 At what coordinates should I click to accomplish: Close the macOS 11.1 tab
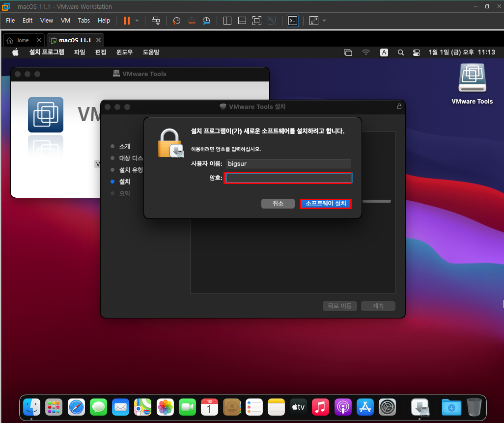click(98, 40)
